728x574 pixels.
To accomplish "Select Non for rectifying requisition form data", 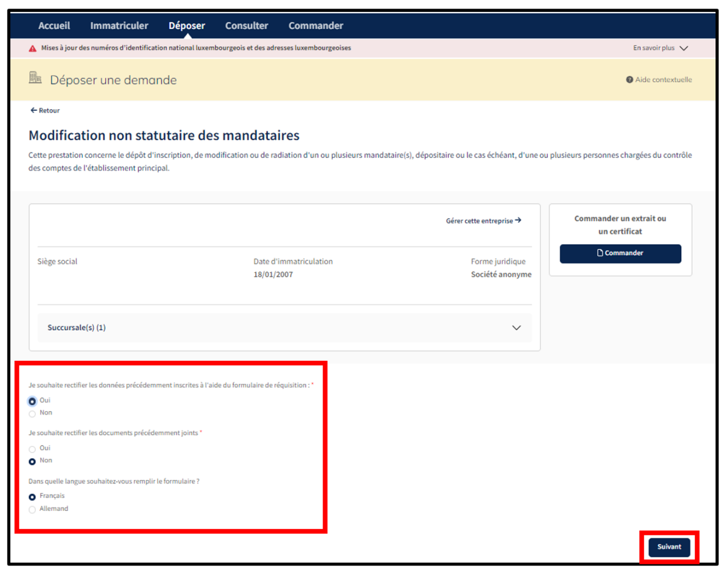I will 32,414.
